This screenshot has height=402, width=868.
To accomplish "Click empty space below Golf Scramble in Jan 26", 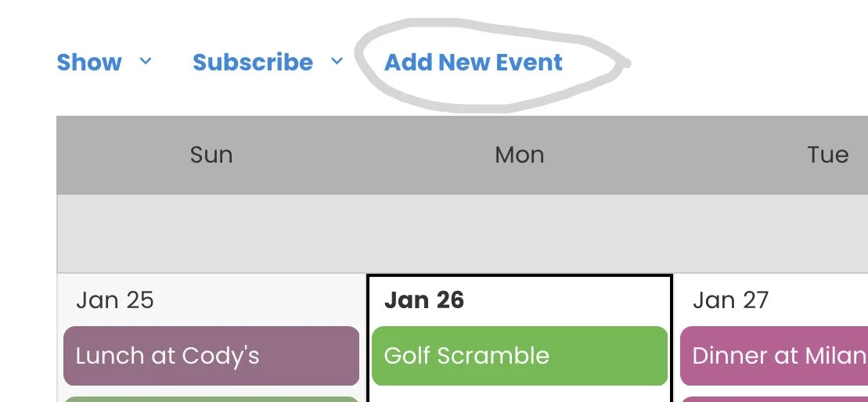I will point(519,393).
